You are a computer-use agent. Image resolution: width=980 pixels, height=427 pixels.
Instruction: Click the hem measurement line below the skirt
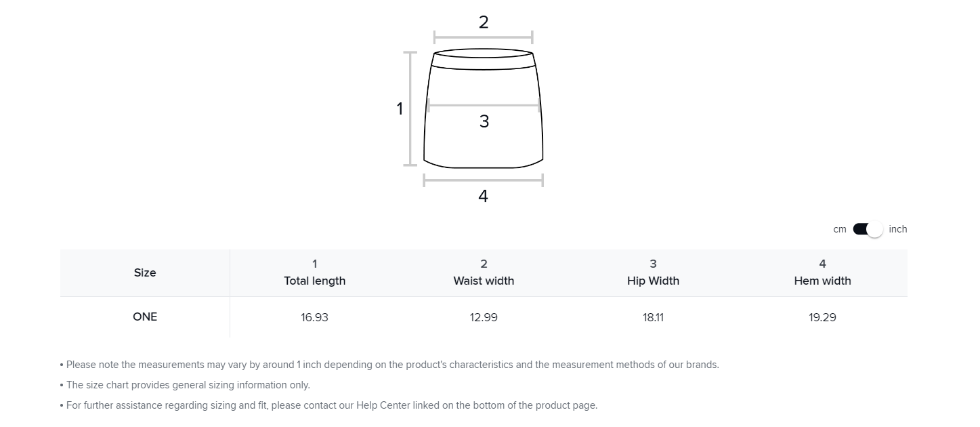coord(484,180)
